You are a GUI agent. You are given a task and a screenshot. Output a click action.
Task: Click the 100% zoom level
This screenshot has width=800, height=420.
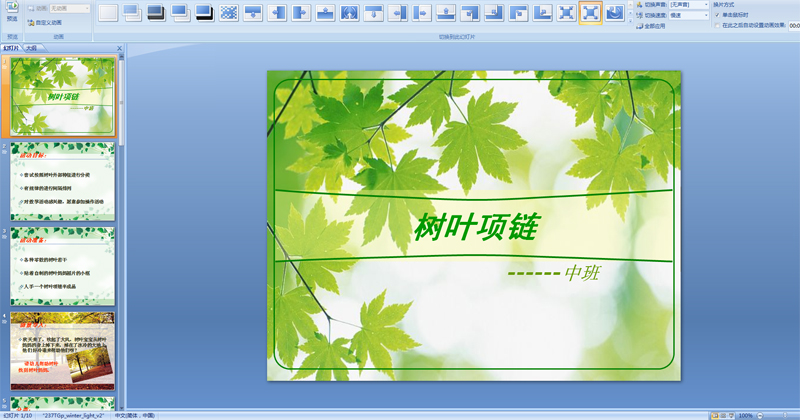[746, 416]
